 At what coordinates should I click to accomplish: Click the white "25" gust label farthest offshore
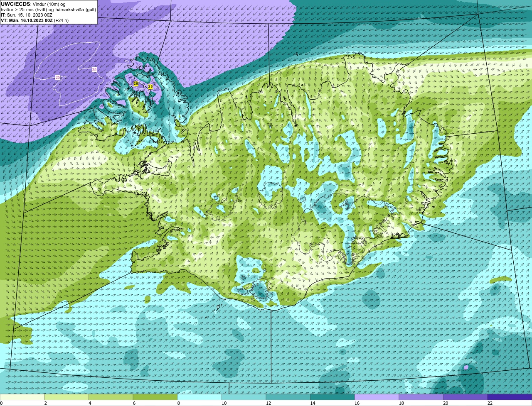click(x=58, y=77)
